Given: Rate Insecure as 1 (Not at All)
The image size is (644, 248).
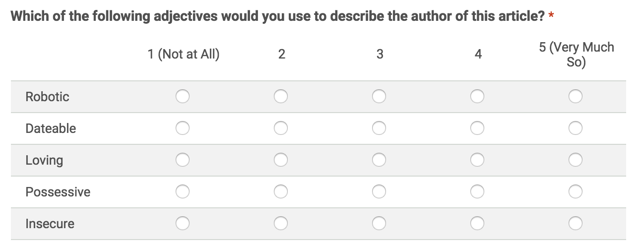Looking at the screenshot, I should click(x=182, y=224).
